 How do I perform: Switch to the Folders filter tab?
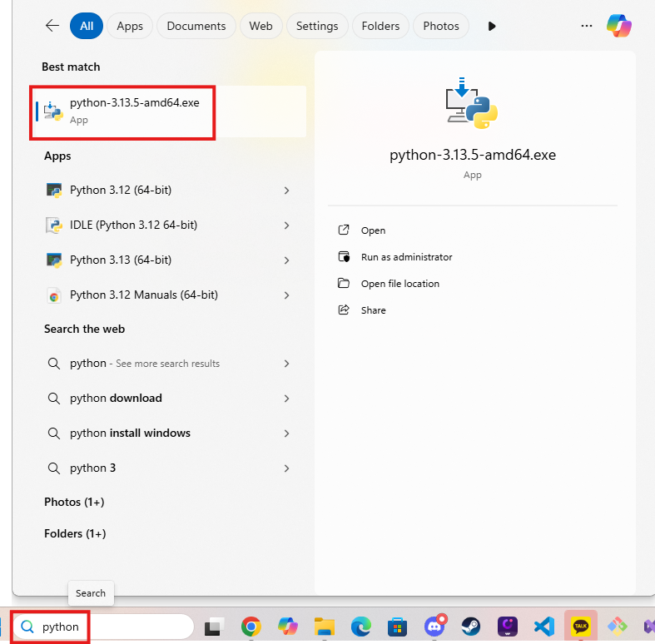pos(380,26)
